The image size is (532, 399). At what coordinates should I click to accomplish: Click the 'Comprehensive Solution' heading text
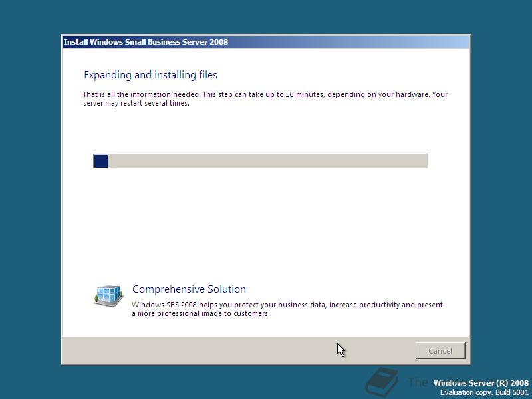189,289
